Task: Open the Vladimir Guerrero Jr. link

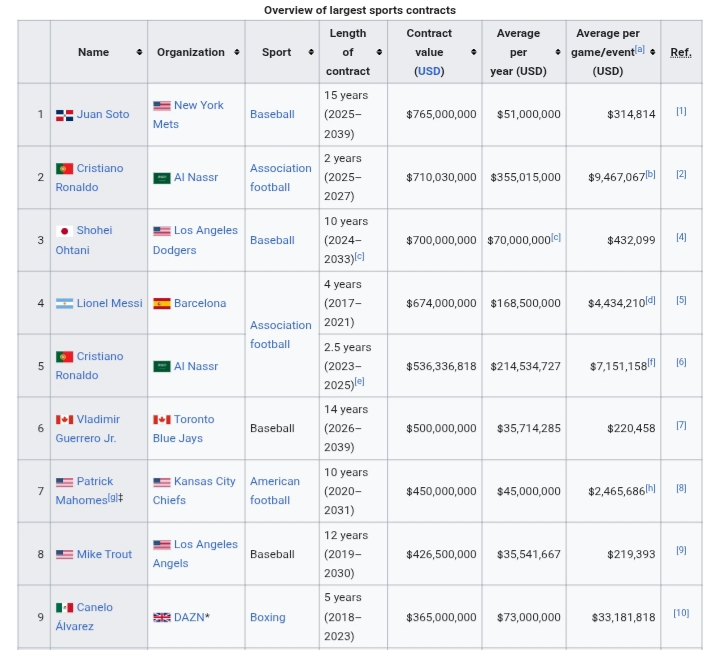Action: (x=88, y=429)
